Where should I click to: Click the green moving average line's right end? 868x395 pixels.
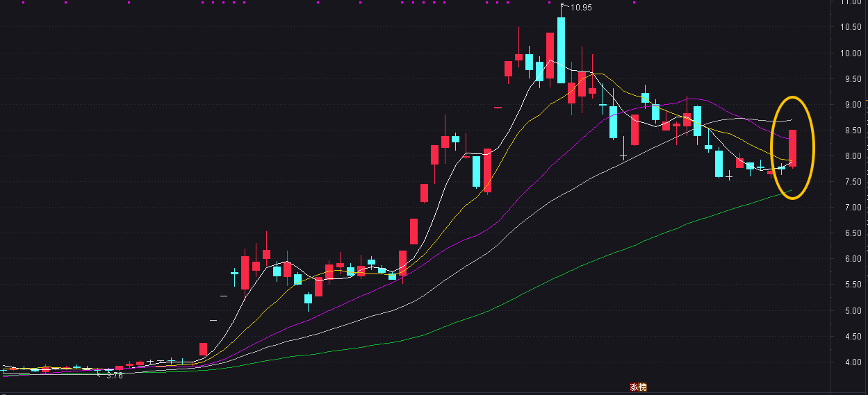click(x=791, y=190)
